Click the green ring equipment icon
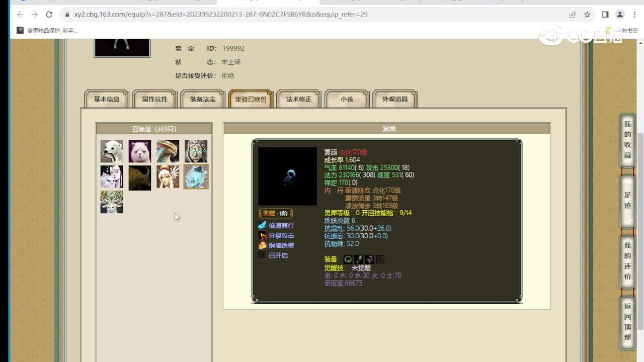This screenshot has width=644, height=362. 348,259
